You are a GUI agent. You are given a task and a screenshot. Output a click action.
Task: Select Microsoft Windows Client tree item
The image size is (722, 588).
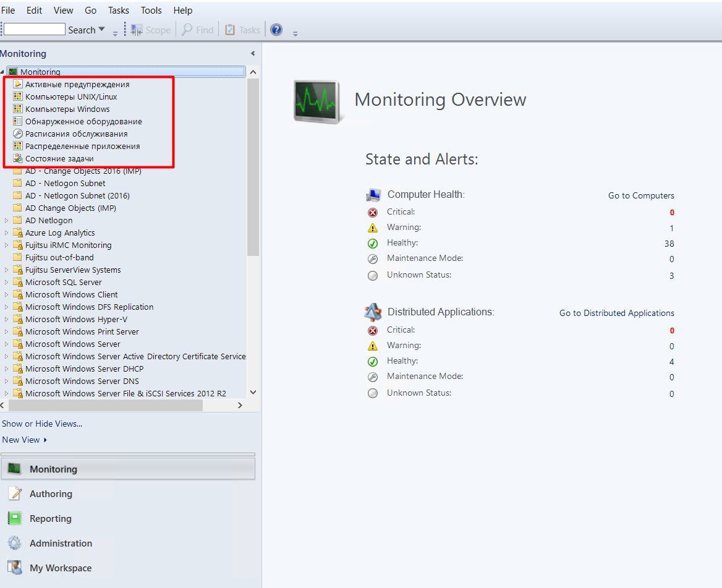pos(71,294)
